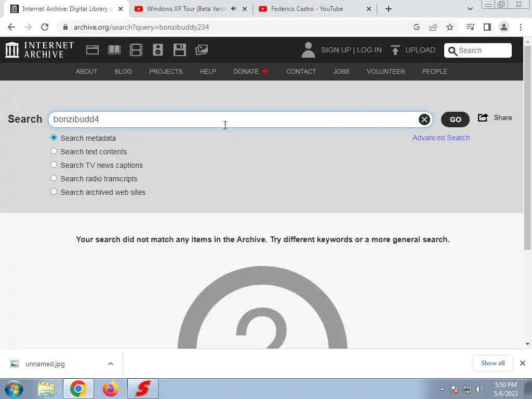This screenshot has width=532, height=399.
Task: Share this page from address bar
Action: coord(433,27)
